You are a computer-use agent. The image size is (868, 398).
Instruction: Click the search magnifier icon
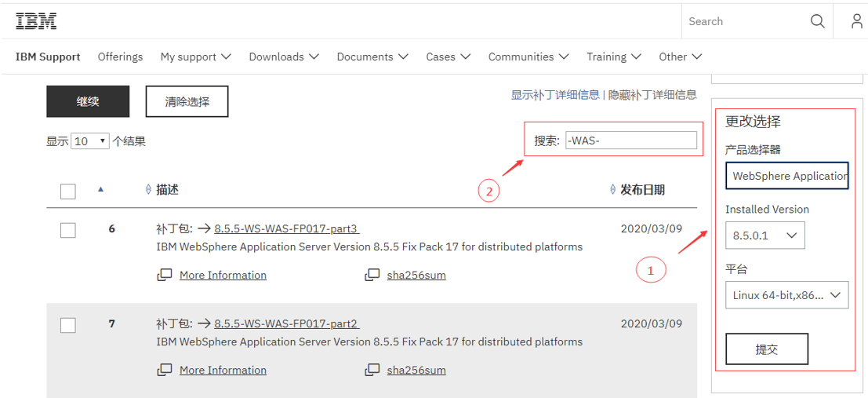(x=818, y=21)
